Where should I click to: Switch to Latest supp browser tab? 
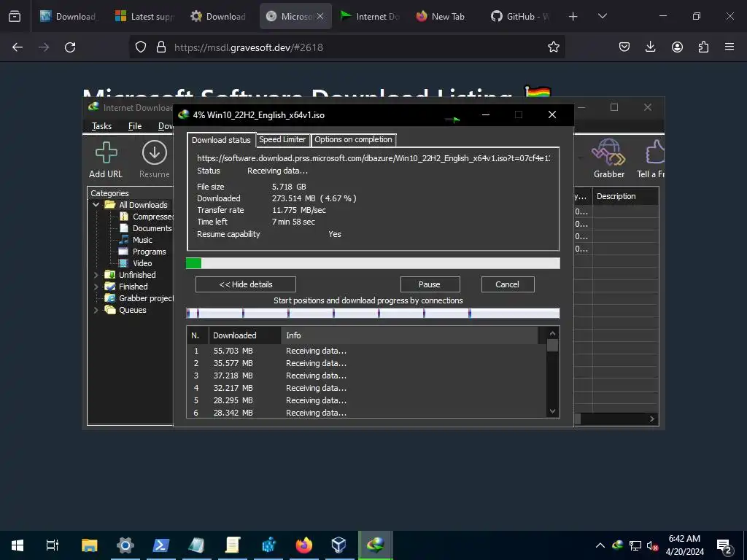pos(145,16)
